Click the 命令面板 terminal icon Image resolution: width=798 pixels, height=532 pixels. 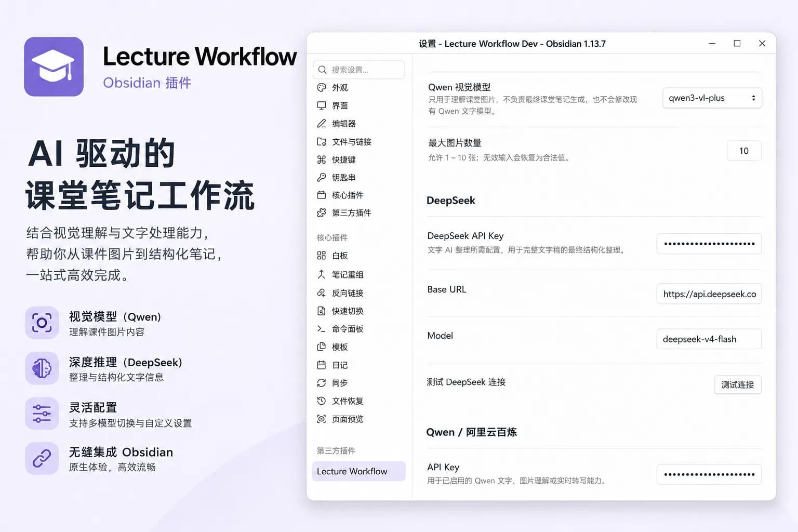(322, 329)
